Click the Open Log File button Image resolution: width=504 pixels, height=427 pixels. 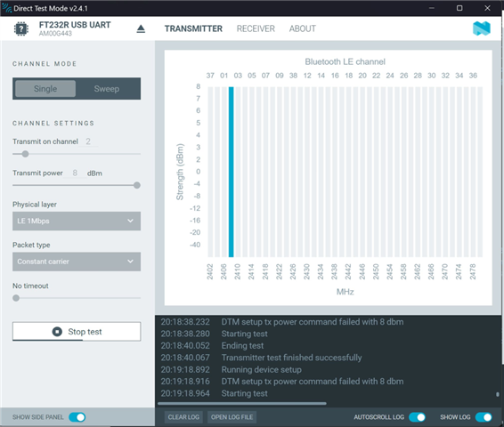tap(232, 417)
